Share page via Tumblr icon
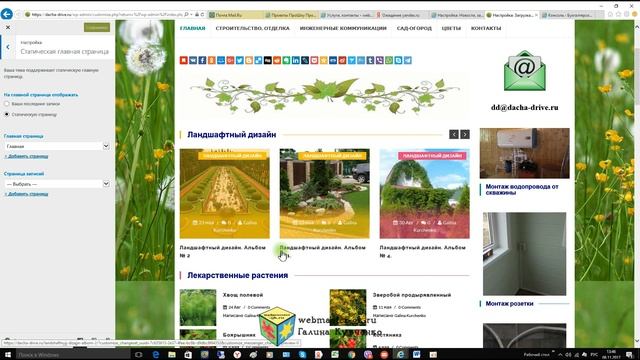The width and height of the screenshot is (640, 360). point(370,60)
